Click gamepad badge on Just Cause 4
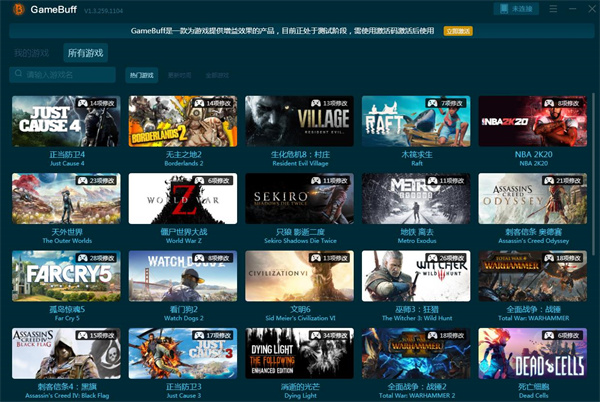 (x=96, y=103)
